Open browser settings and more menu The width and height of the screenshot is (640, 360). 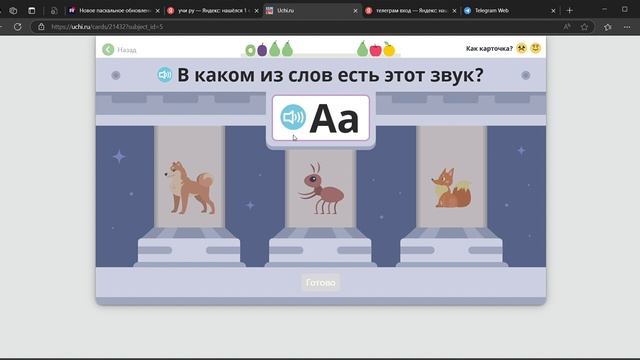[627, 27]
